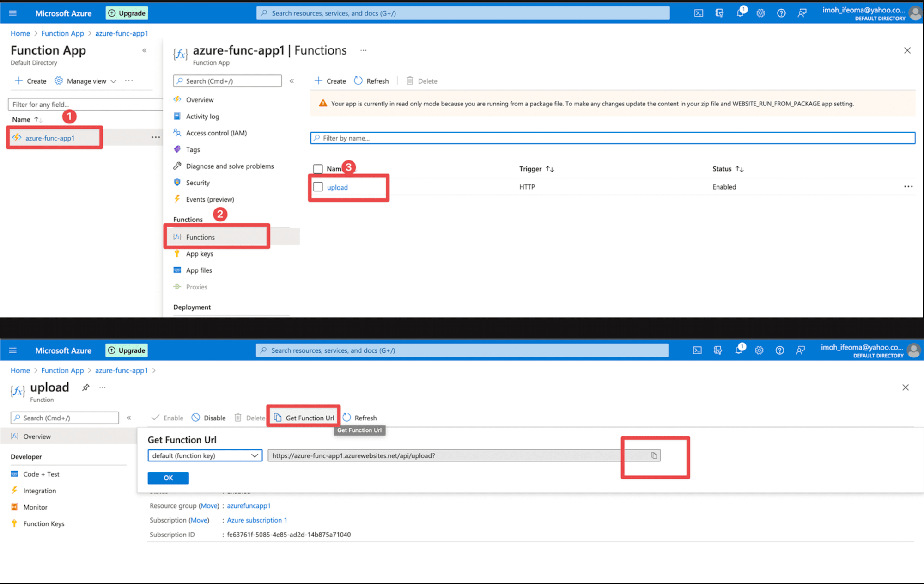The height and width of the screenshot is (584, 924).
Task: Open Diagnose and solve problems
Action: 230,166
